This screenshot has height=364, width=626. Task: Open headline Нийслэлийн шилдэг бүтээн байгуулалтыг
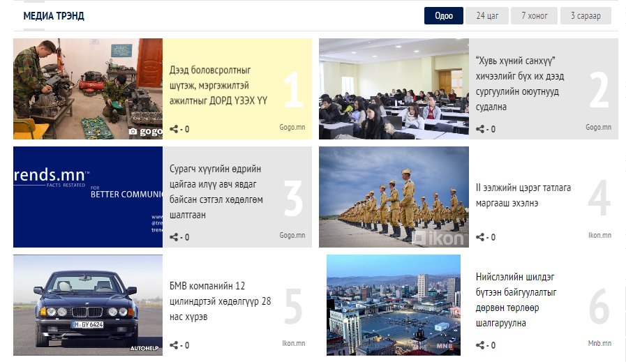[516, 300]
